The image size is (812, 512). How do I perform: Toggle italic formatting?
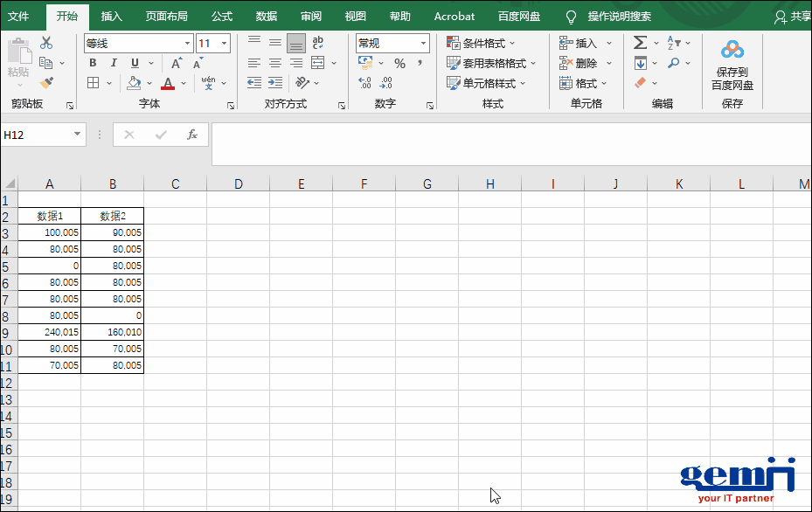tap(114, 63)
